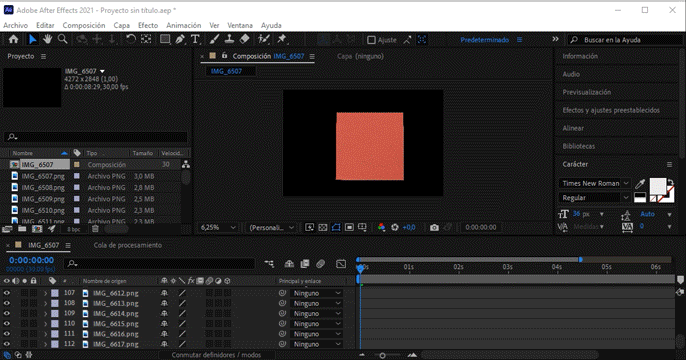
Task: Select the Zoom magnifier tool
Action: pyautogui.click(x=63, y=39)
